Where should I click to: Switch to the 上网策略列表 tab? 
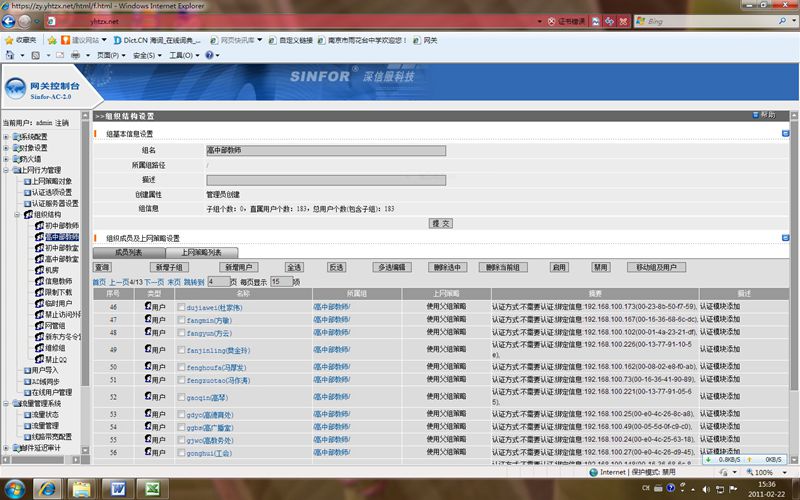point(208,253)
